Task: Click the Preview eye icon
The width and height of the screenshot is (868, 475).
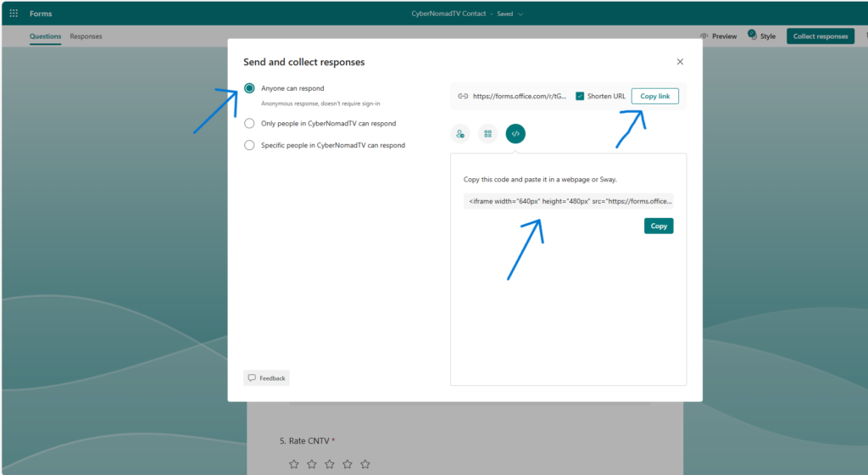Action: pos(704,36)
